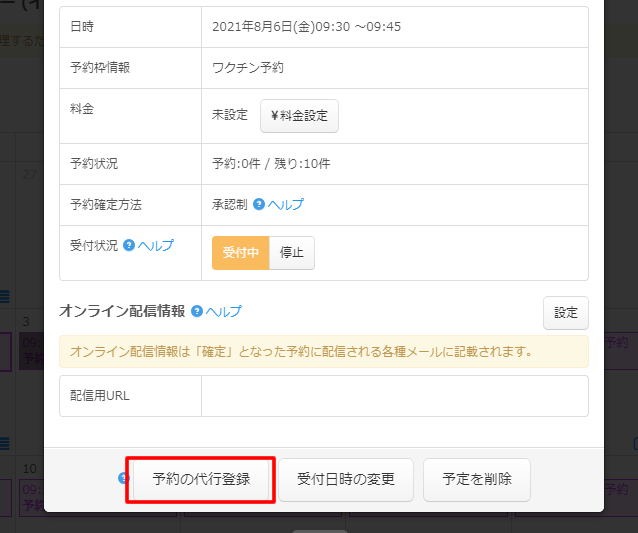Open ヘルプ link beside オンライン配信情報

(x=223, y=311)
